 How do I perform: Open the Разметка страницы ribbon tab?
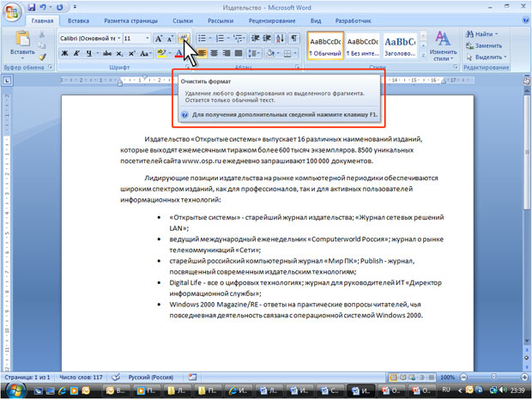[x=130, y=21]
